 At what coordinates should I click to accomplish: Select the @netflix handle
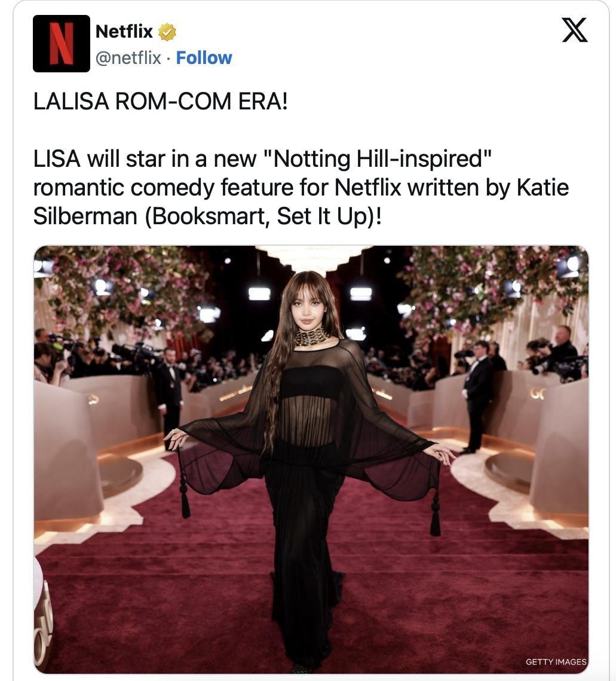(x=128, y=58)
